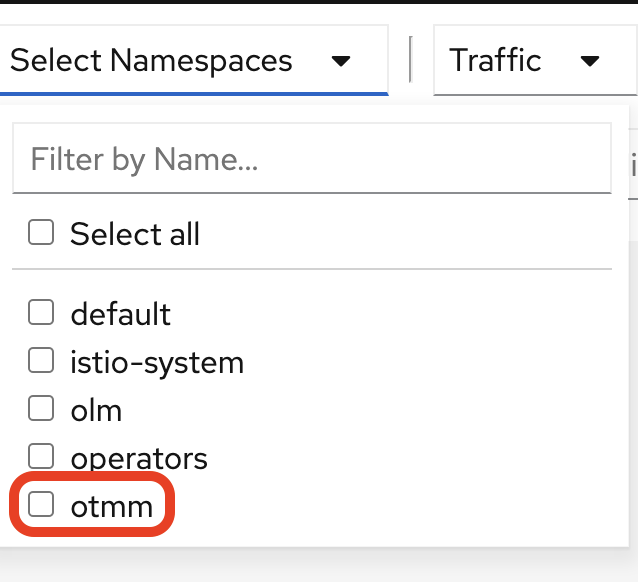Click the caret arrow beside Select Namespaces

click(341, 61)
